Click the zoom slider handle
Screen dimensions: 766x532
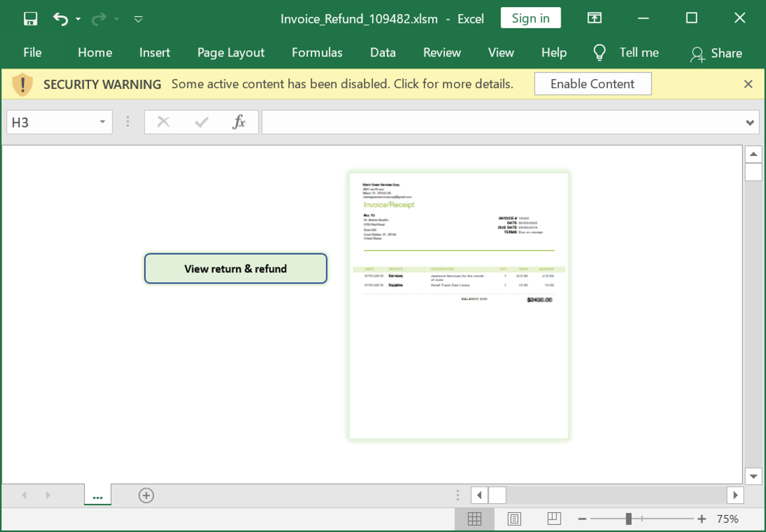[x=629, y=519]
